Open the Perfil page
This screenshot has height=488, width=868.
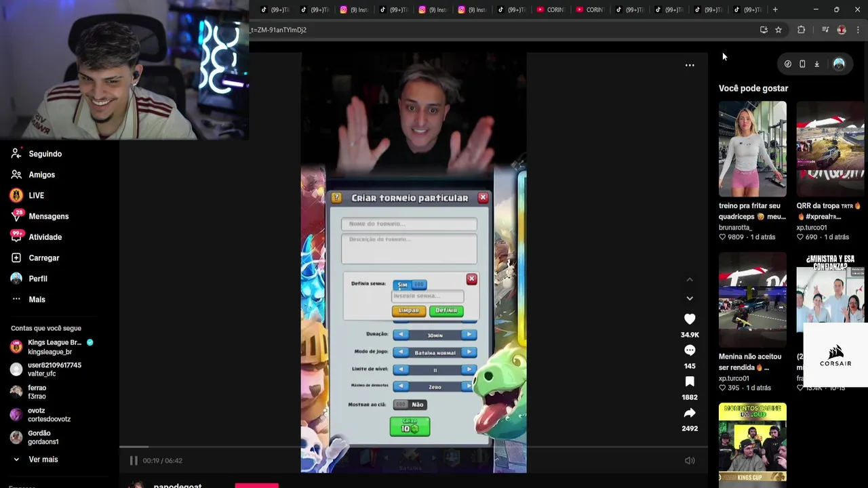click(x=29, y=279)
